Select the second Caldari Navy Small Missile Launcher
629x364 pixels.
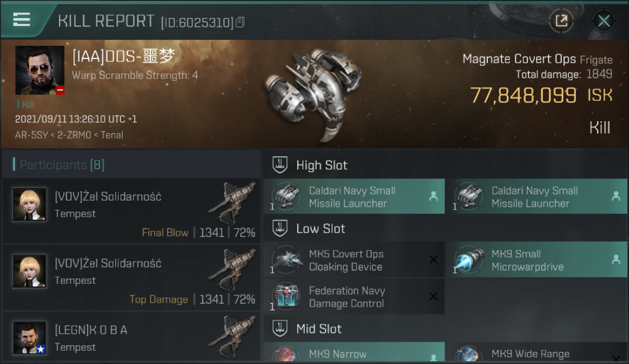pyautogui.click(x=537, y=196)
